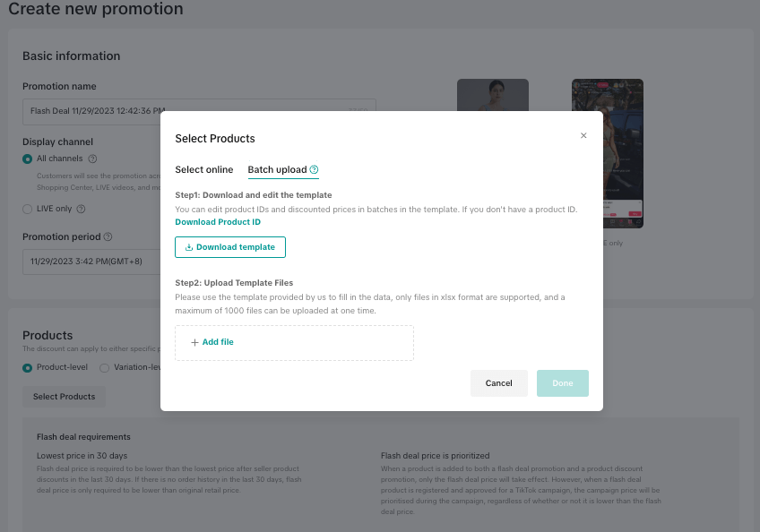
Task: Open the Download Product ID link
Action: tap(218, 221)
